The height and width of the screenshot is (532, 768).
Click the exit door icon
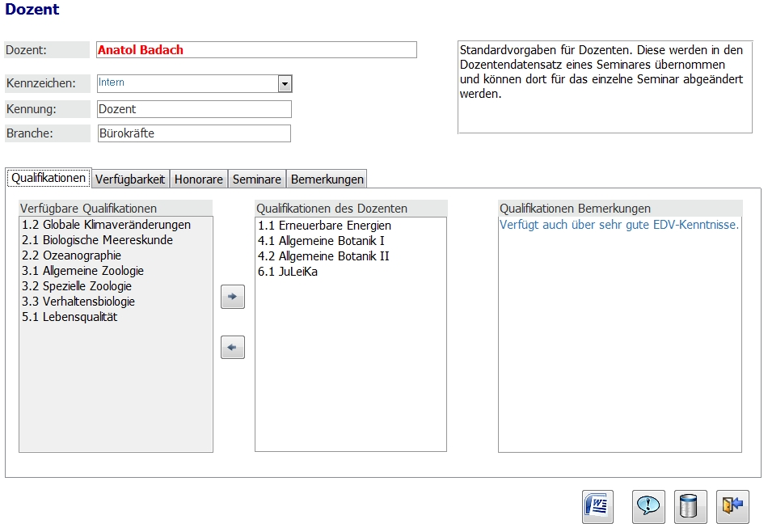pyautogui.click(x=732, y=506)
